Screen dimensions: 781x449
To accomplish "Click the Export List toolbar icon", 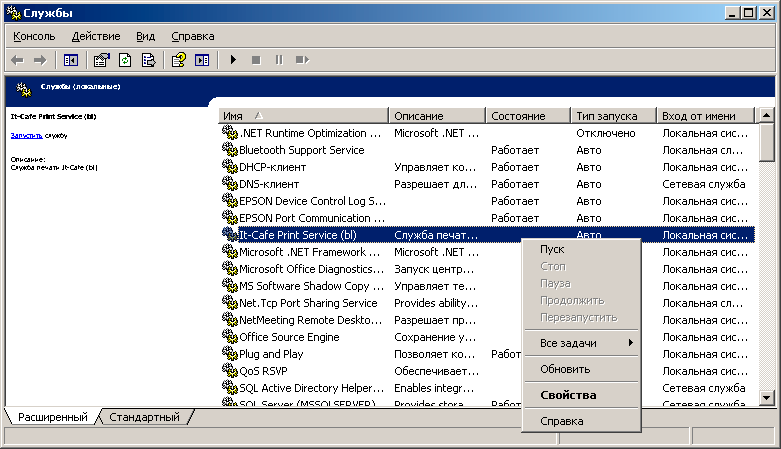I will (148, 60).
